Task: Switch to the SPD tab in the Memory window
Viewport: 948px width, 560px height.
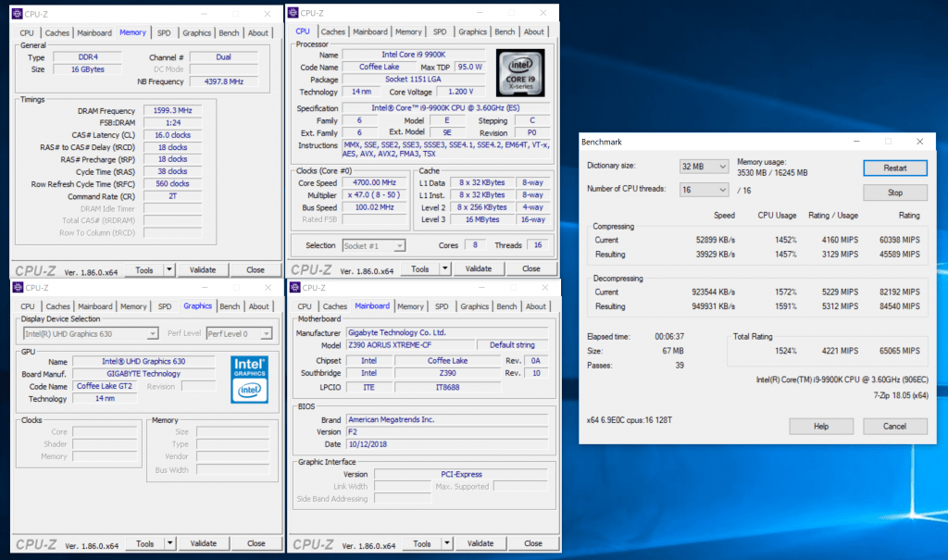Action: pyautogui.click(x=164, y=33)
